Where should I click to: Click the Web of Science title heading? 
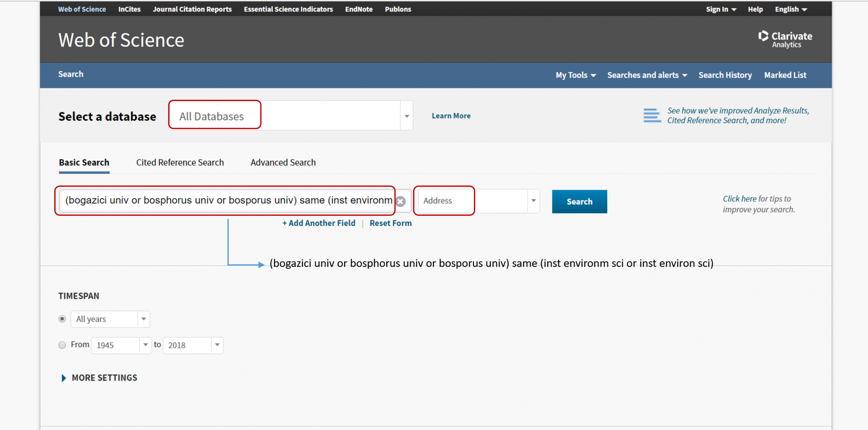click(x=121, y=40)
